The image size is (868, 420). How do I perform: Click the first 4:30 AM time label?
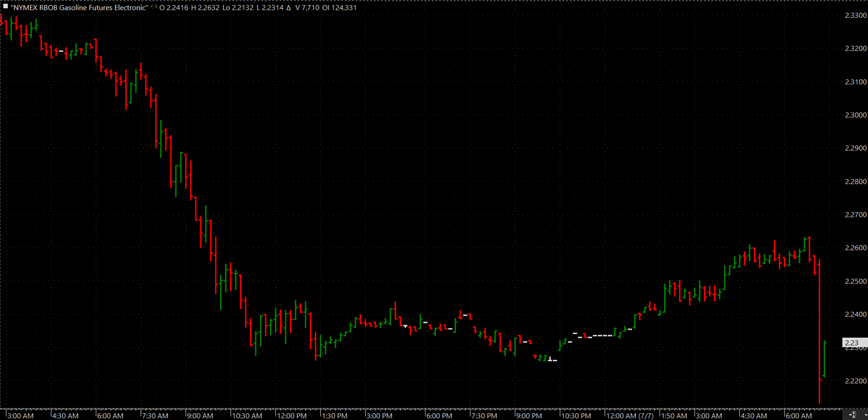pyautogui.click(x=65, y=416)
